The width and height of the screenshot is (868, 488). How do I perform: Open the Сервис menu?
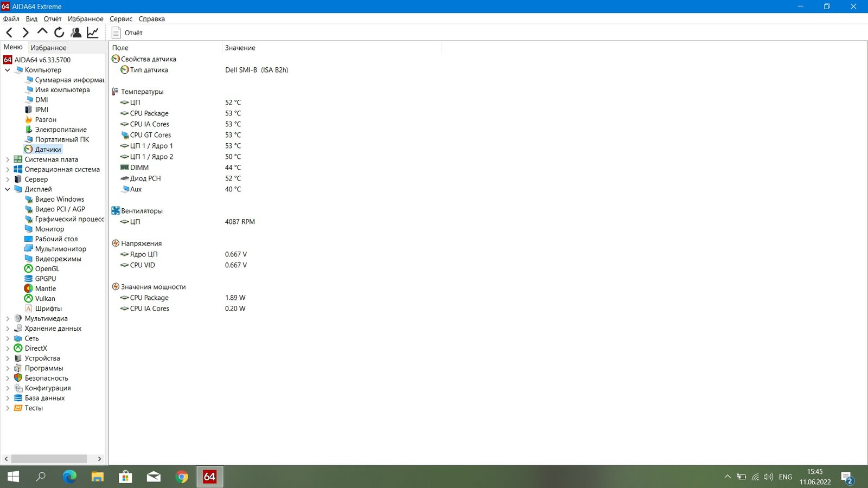121,19
